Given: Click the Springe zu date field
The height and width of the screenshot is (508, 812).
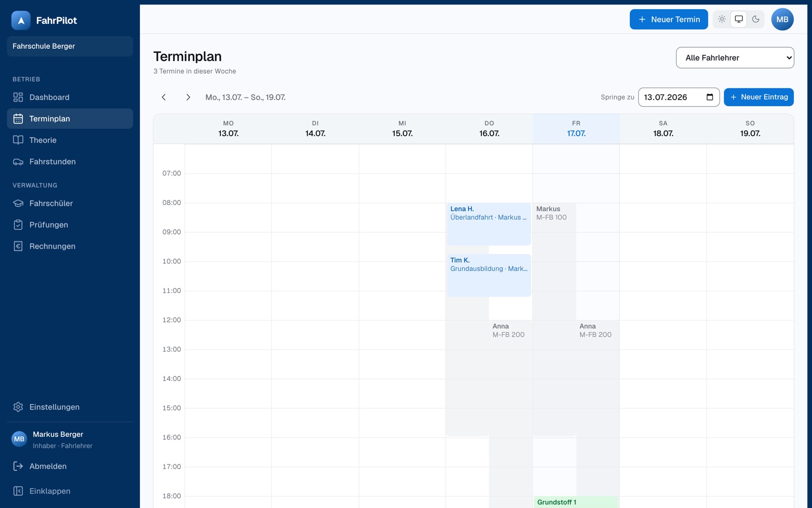Looking at the screenshot, I should (x=679, y=97).
